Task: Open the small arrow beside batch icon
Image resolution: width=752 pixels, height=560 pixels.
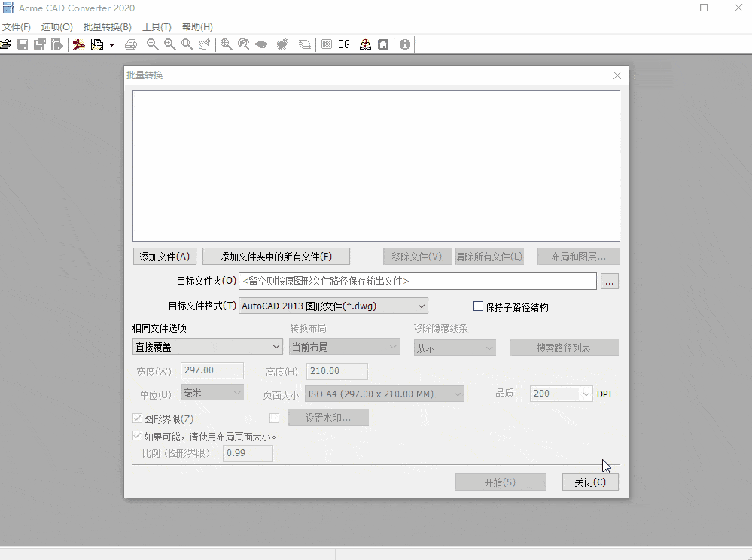Action: [x=111, y=45]
